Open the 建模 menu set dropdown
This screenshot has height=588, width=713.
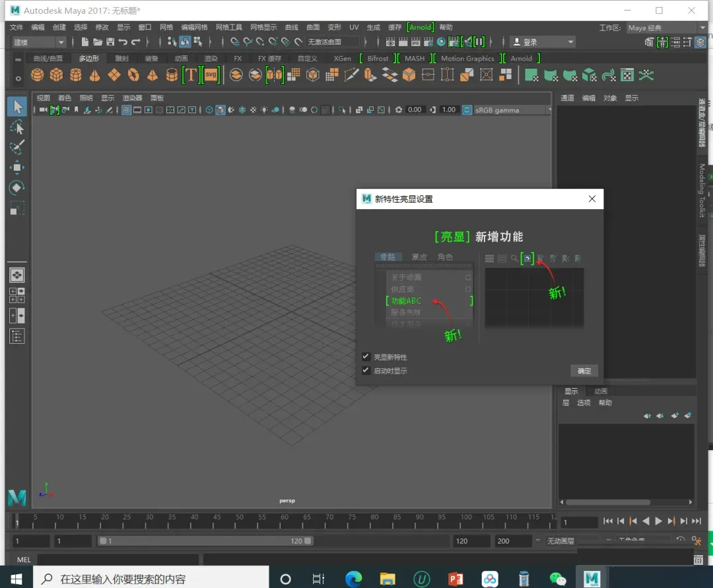(39, 42)
